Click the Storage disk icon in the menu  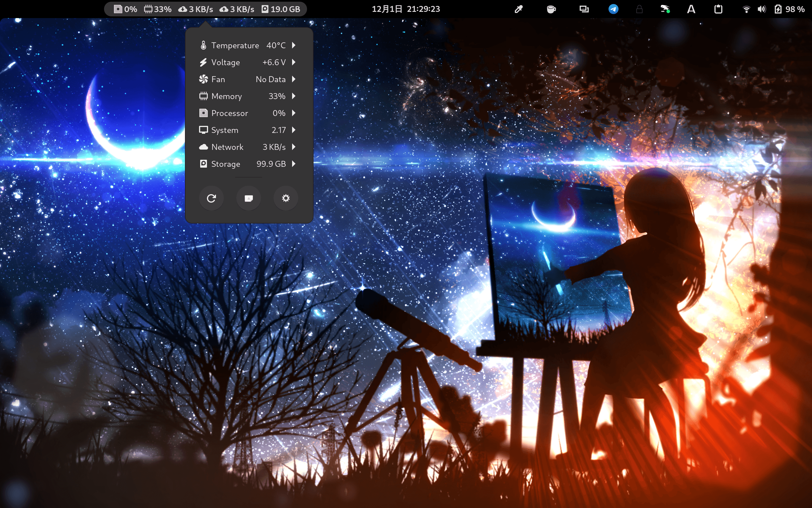[x=203, y=164]
